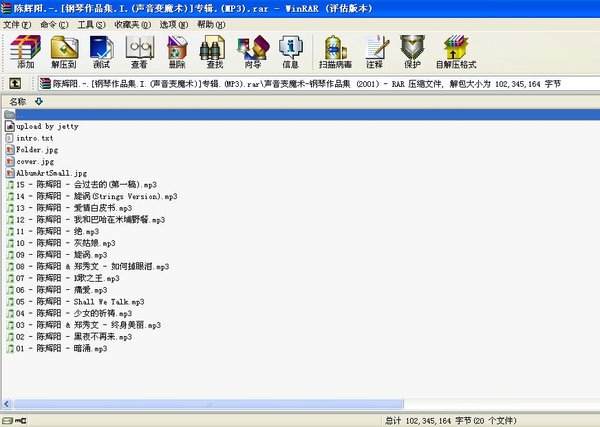Select track 01 mp3 file name
The image size is (600, 427).
point(62,349)
